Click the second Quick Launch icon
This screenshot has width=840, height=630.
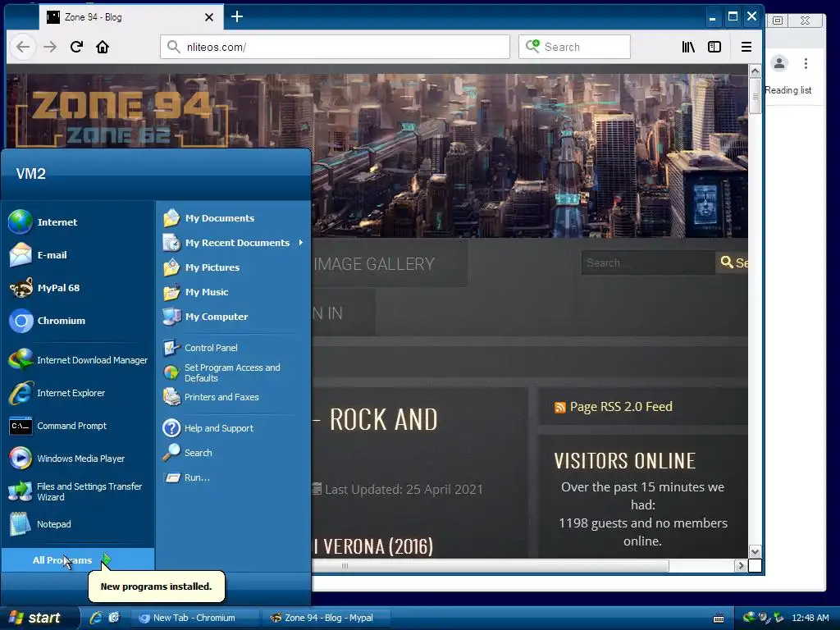point(114,618)
